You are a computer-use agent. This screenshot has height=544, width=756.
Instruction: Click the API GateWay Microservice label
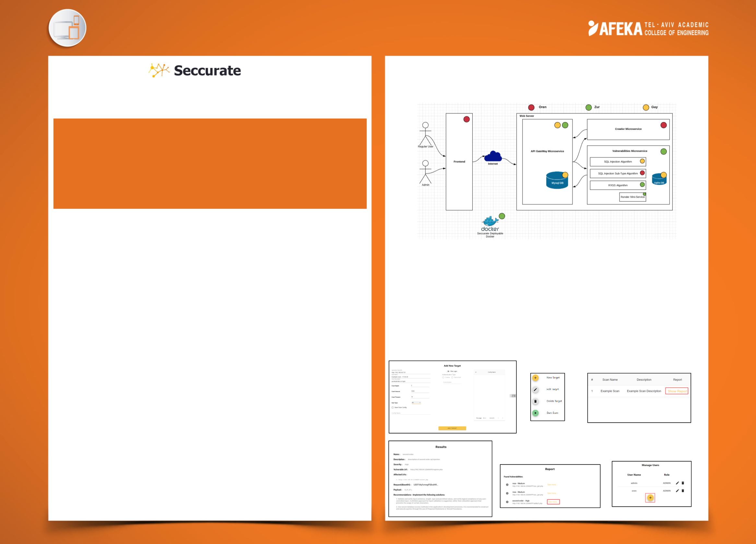[x=547, y=151]
